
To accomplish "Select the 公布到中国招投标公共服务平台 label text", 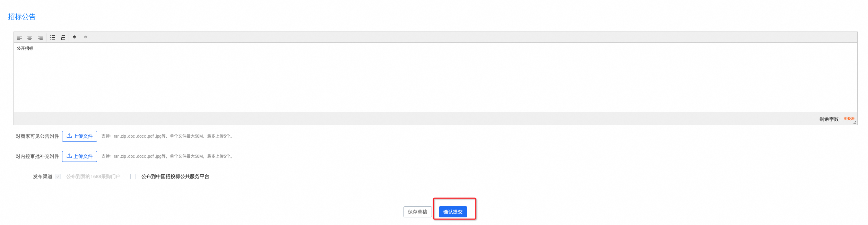I will point(175,176).
